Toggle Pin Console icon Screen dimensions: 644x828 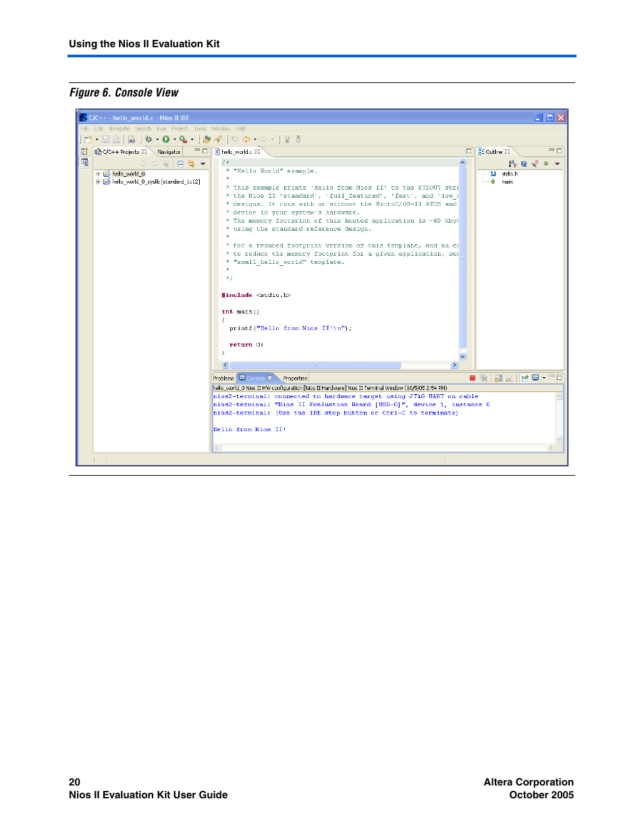525,378
